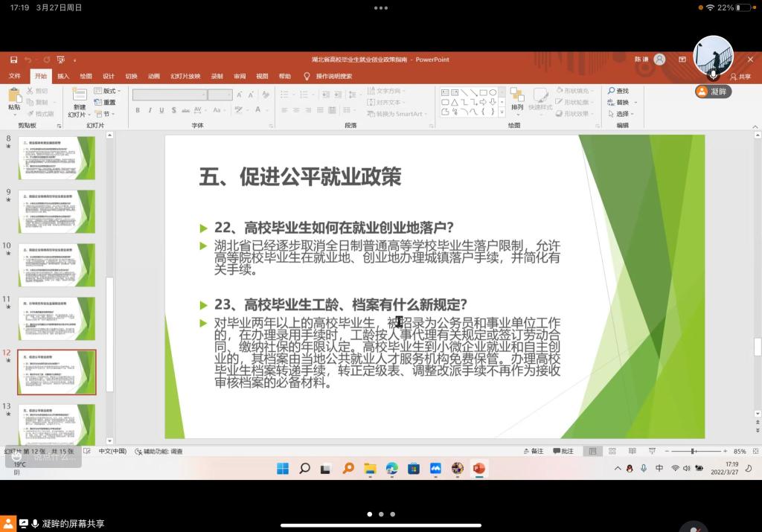Viewport: 762px width, 532px height.
Task: Click the Find (查找) magnifier tool
Action: [x=618, y=91]
